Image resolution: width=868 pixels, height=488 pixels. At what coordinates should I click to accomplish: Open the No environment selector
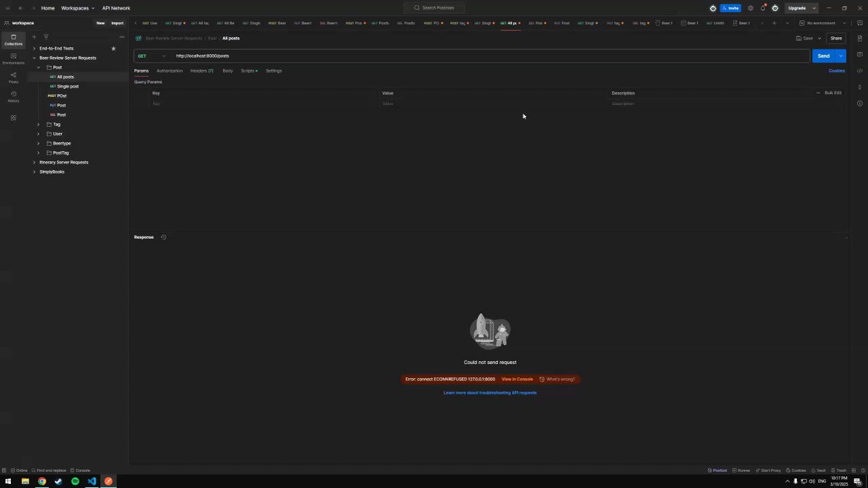coord(823,23)
